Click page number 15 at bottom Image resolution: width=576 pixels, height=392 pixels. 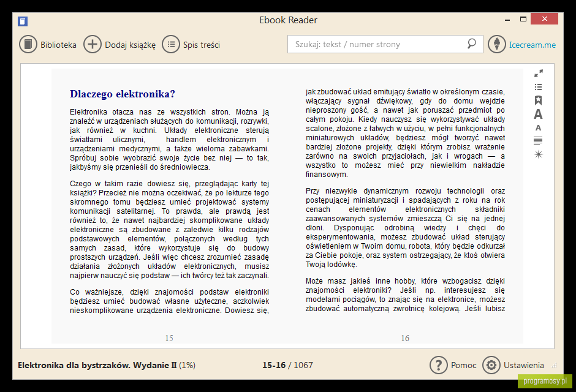[x=169, y=338]
